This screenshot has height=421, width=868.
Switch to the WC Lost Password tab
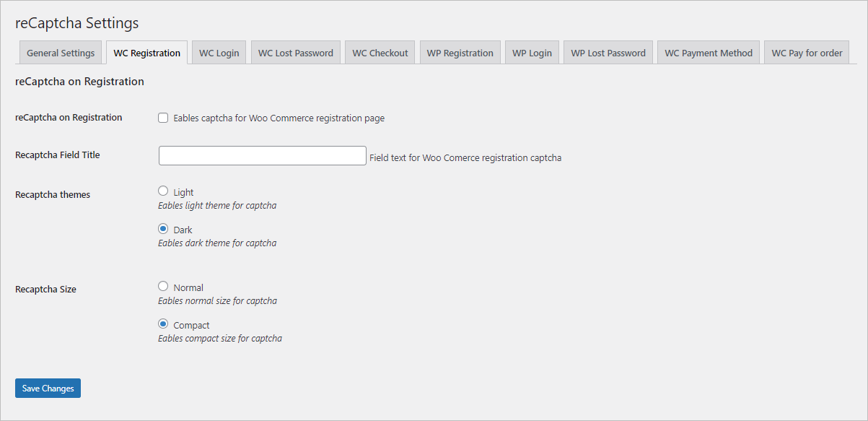295,52
